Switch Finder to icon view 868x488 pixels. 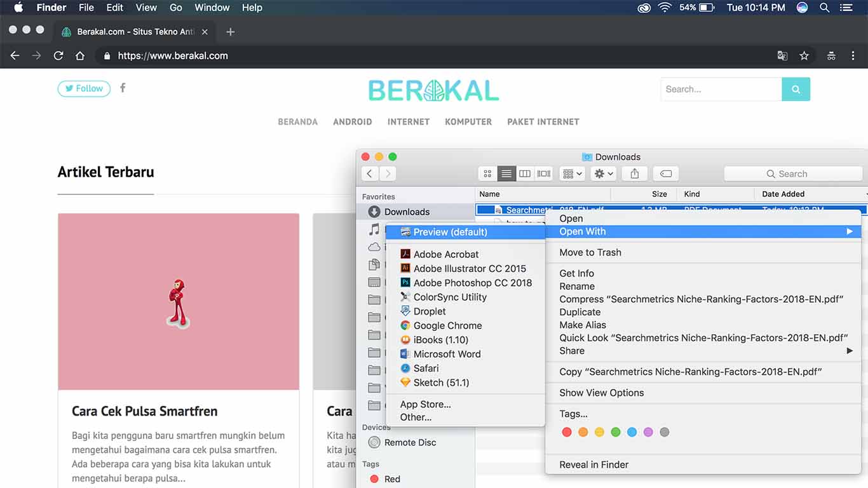tap(487, 173)
